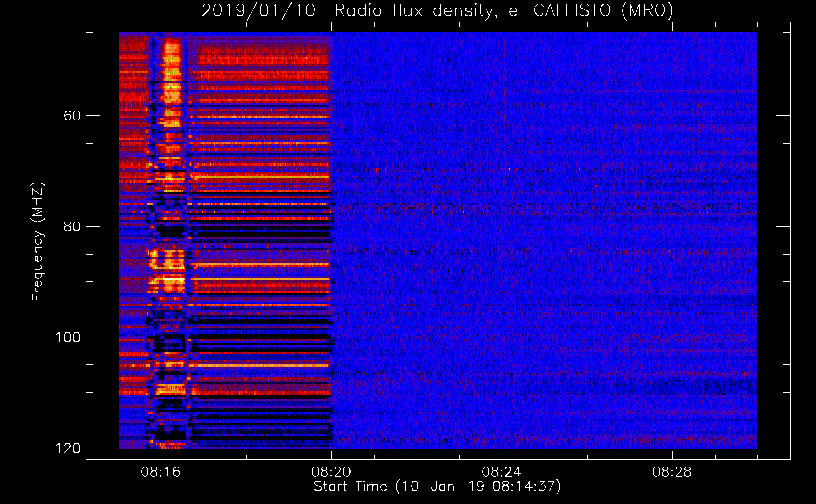Screen dimensions: 816x504
Task: Click the 08:28 time tick label
Action: pos(672,472)
